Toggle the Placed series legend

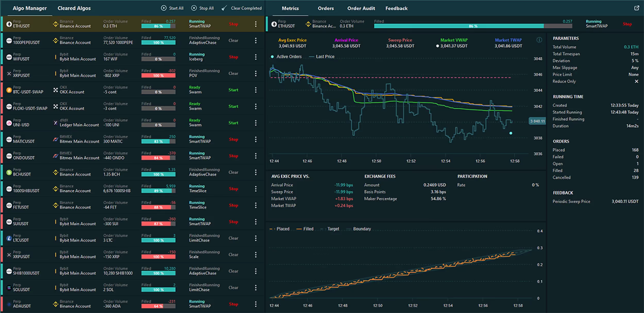(x=279, y=229)
